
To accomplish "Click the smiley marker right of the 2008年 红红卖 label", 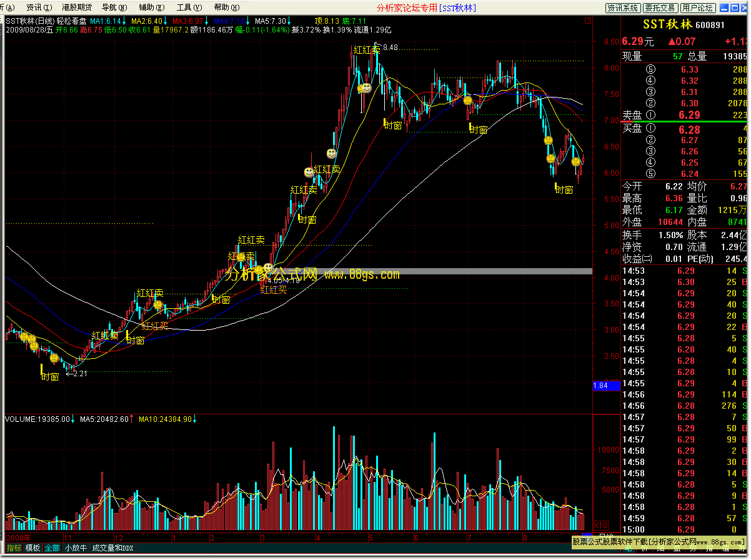I will (158, 305).
